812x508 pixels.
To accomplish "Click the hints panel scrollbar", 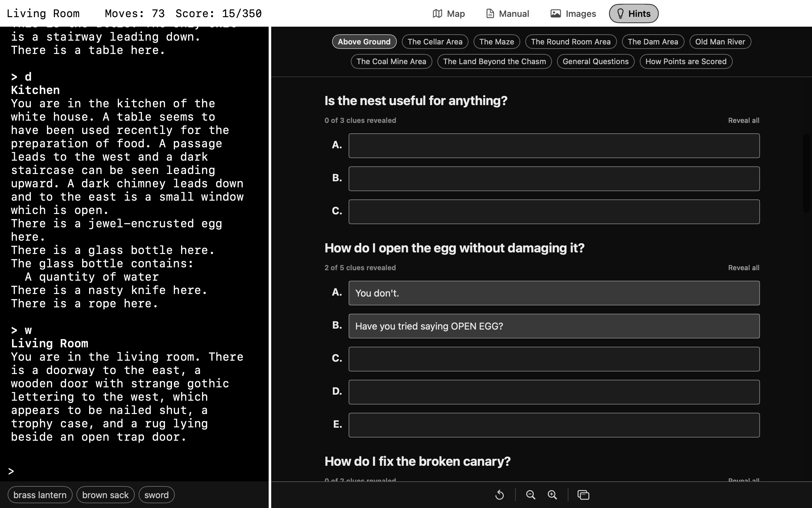I will [807, 173].
